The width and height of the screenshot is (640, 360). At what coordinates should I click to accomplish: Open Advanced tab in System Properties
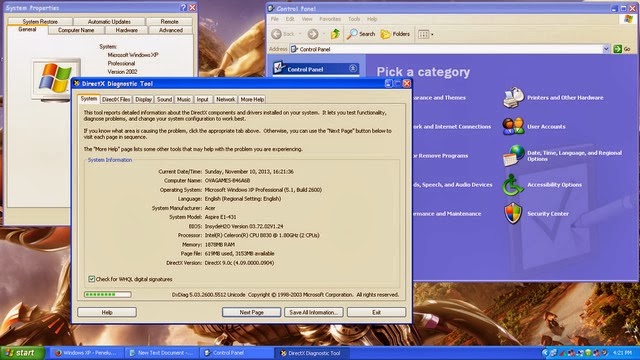click(171, 30)
